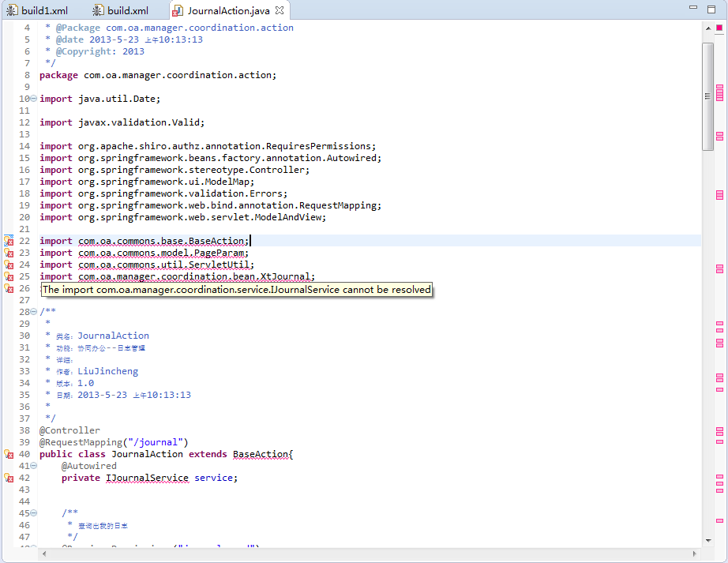Click the 'import java.util.Date;' line
Image resolution: width=728 pixels, height=563 pixels.
point(99,99)
